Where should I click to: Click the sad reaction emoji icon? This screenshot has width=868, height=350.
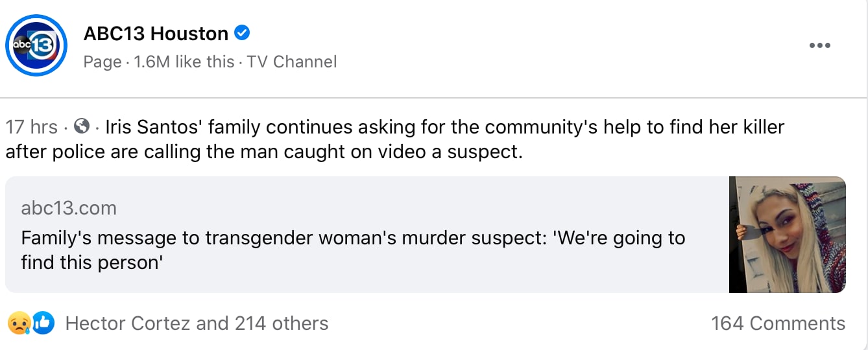[x=18, y=323]
